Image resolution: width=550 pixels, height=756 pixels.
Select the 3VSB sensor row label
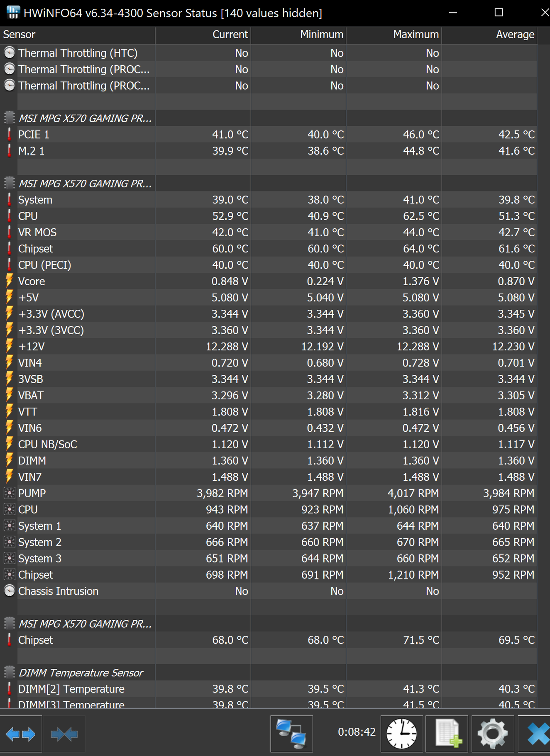pos(31,379)
